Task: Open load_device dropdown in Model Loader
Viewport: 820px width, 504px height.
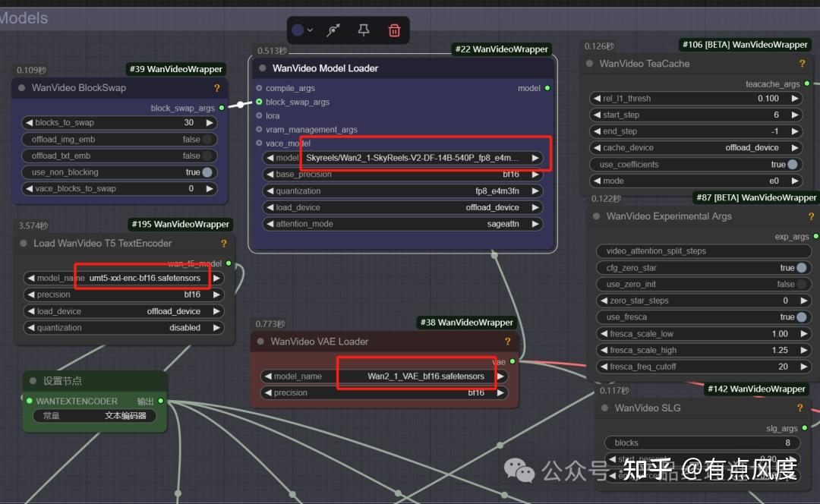Action: point(402,207)
